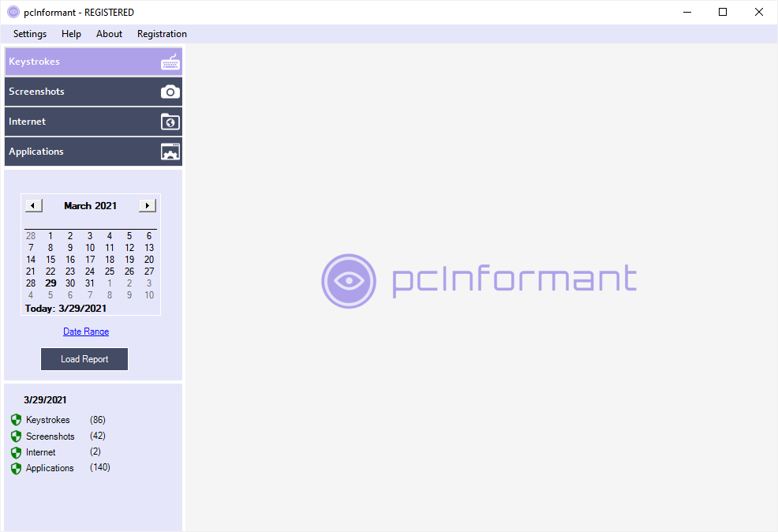Select March 15 in the calendar
This screenshot has width=778, height=532.
[50, 260]
